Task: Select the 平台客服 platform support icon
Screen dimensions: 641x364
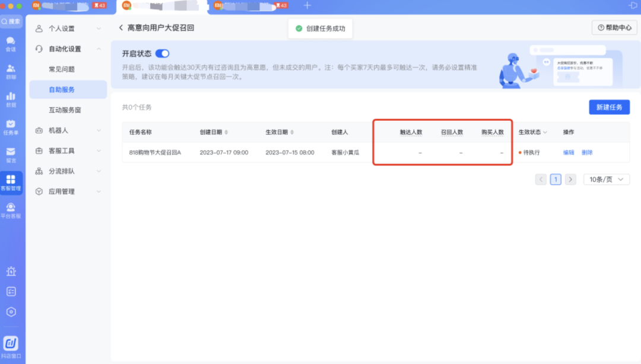Action: pos(11,210)
